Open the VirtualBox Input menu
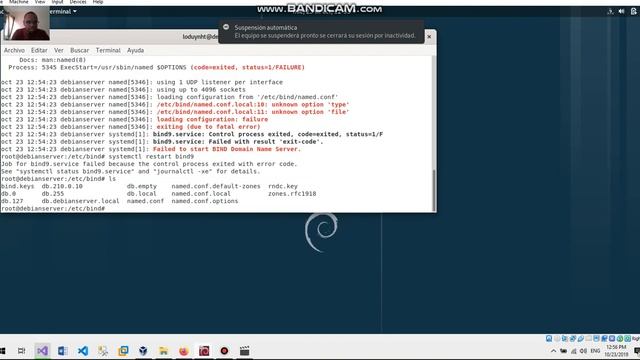Screen dimensions: 640x360 (58, 2)
